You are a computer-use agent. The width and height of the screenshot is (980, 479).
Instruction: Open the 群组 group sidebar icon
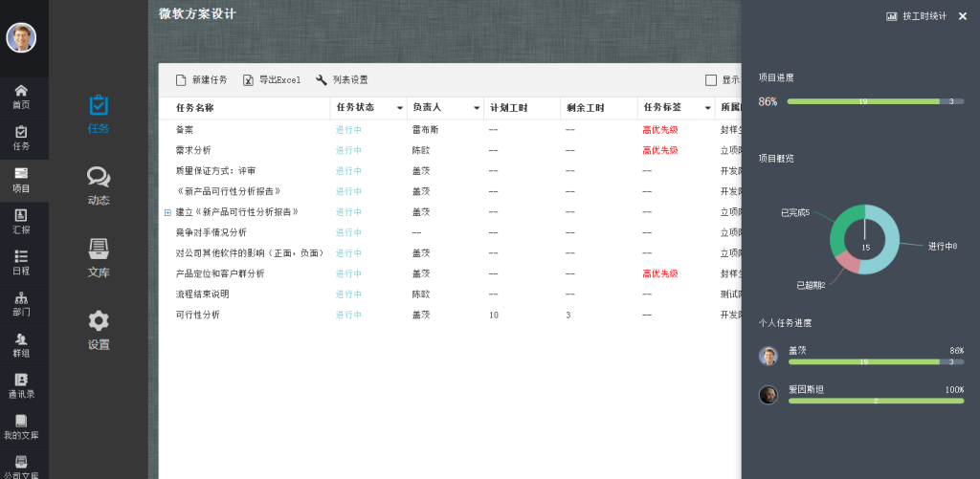pos(21,345)
